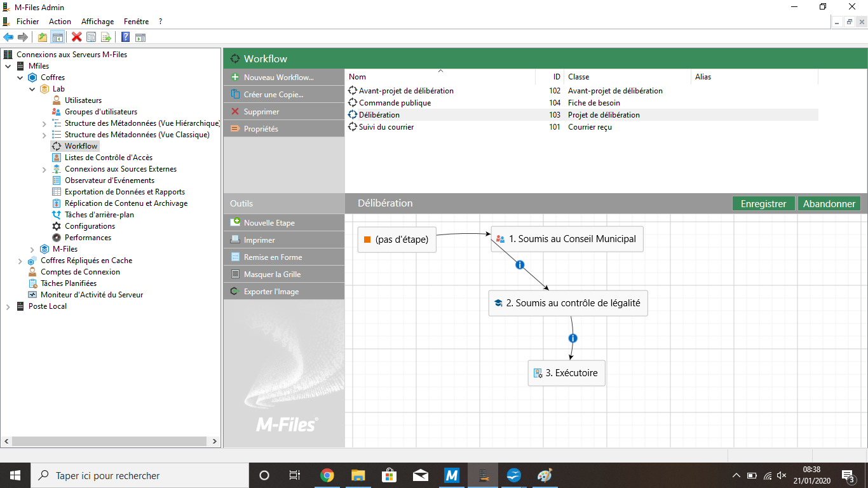The width and height of the screenshot is (868, 488).
Task: Click the Enregistrer button
Action: (x=764, y=203)
